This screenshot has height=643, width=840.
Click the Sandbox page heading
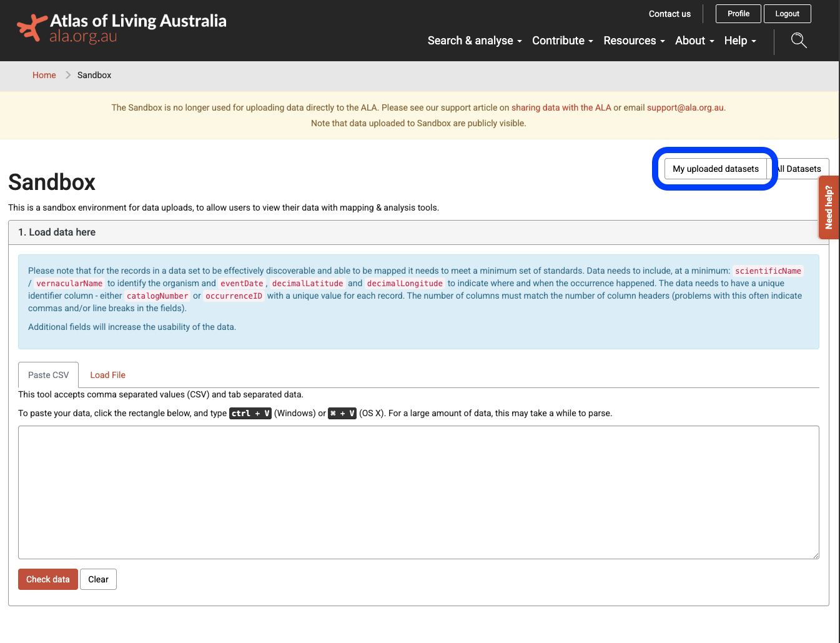[x=52, y=182]
